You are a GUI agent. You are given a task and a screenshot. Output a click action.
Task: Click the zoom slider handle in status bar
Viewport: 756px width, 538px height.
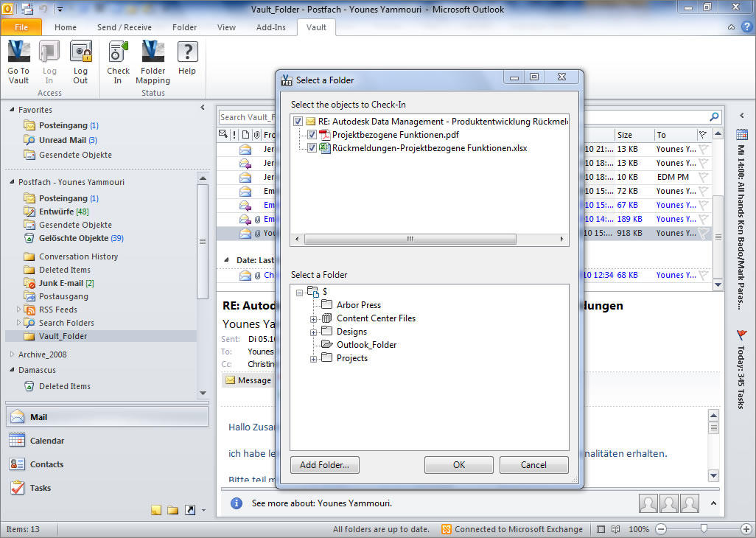tap(704, 529)
